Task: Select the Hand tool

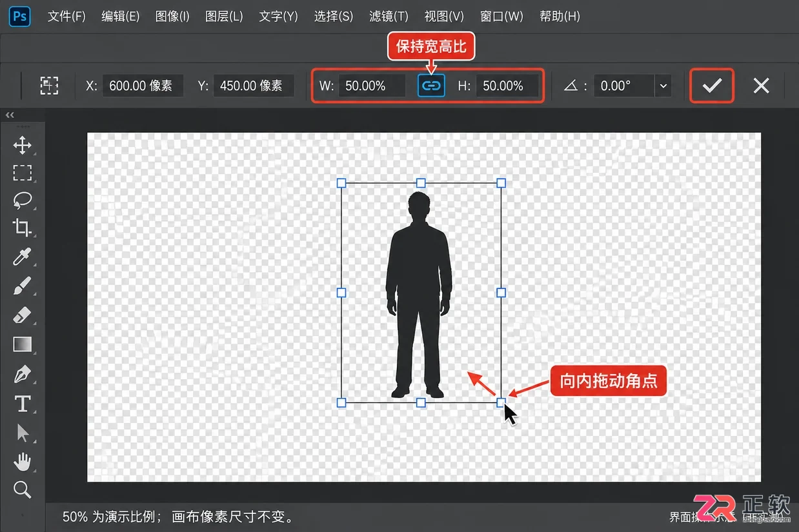Action: [23, 461]
